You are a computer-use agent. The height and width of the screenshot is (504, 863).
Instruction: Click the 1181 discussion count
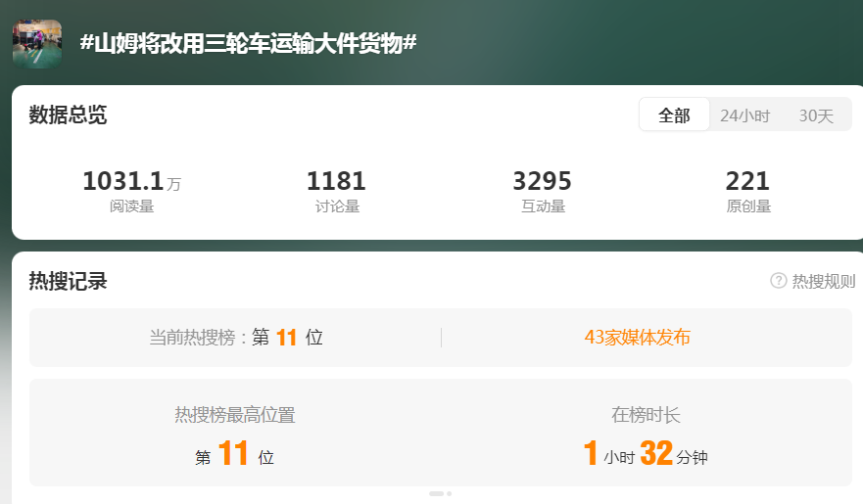coord(336,182)
